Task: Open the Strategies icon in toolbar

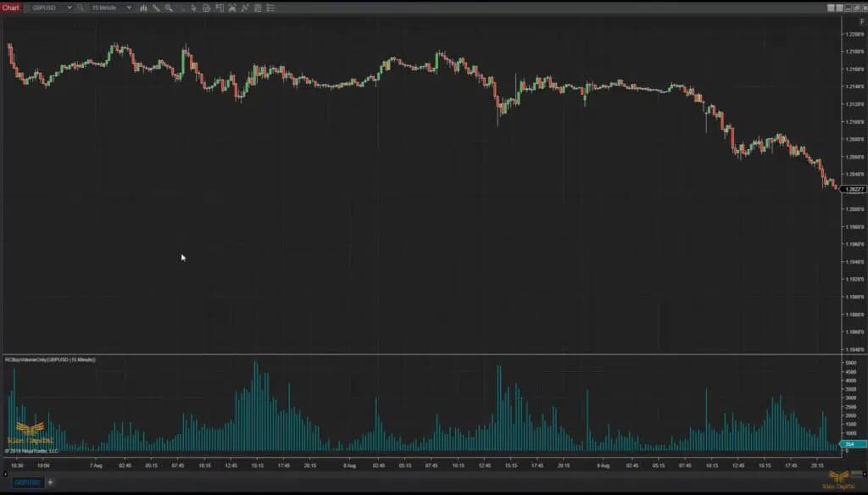Action: point(232,8)
